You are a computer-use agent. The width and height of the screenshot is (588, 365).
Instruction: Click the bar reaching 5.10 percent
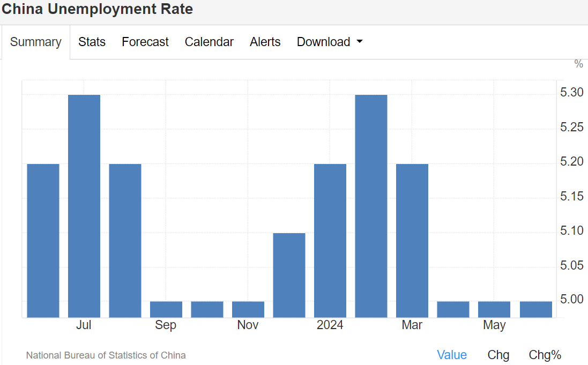click(x=289, y=275)
